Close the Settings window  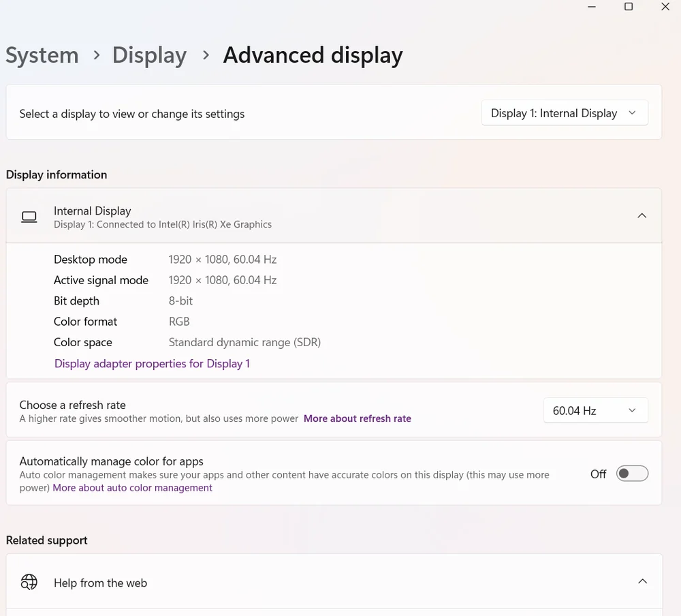pyautogui.click(x=665, y=7)
